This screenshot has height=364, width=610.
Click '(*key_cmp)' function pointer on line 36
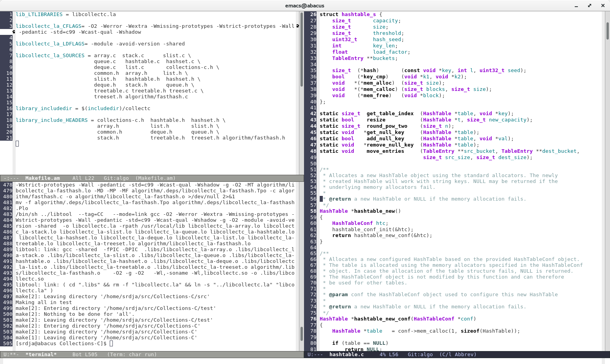click(373, 76)
